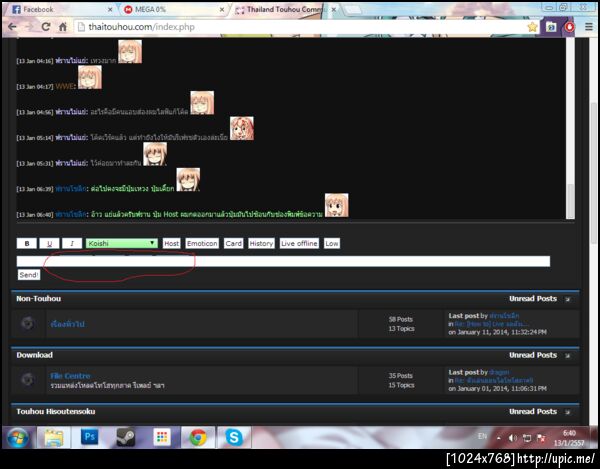Send the chat message with Send! button

pos(29,275)
